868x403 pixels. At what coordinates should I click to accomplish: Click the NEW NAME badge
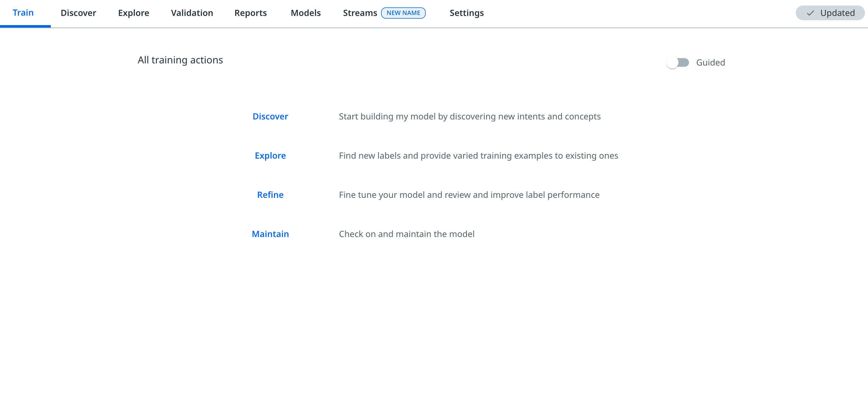(403, 13)
